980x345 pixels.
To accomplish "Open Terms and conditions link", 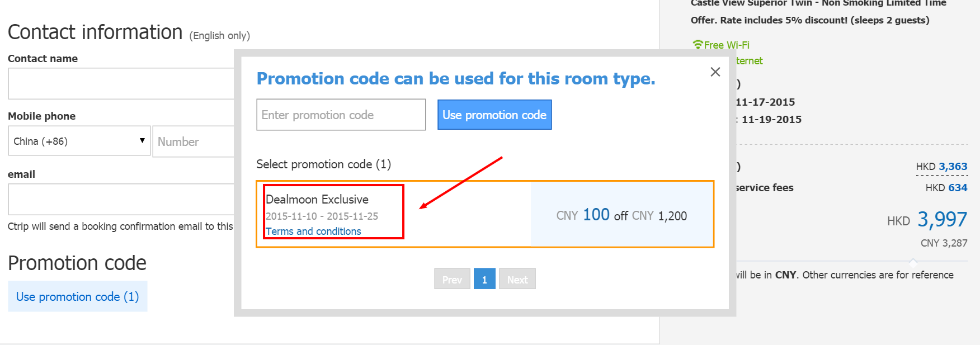I will pos(313,231).
